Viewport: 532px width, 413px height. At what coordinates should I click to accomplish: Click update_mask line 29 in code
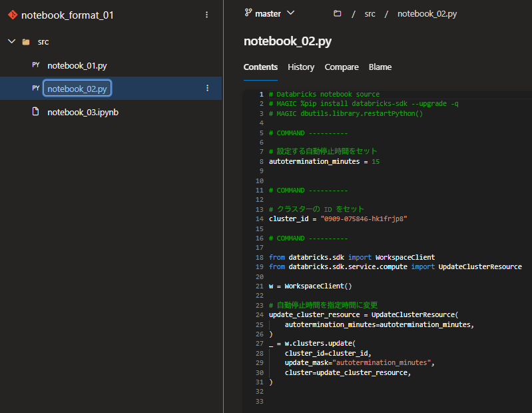point(360,363)
